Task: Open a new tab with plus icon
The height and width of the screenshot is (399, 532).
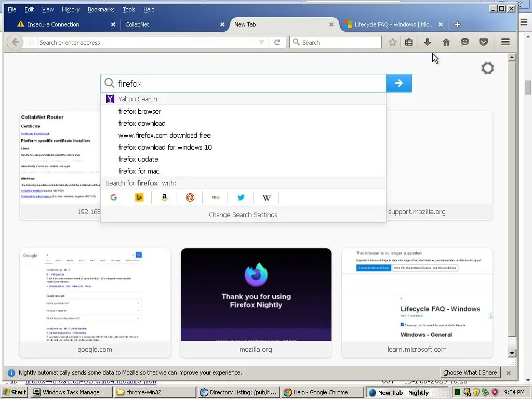Action: pyautogui.click(x=457, y=24)
